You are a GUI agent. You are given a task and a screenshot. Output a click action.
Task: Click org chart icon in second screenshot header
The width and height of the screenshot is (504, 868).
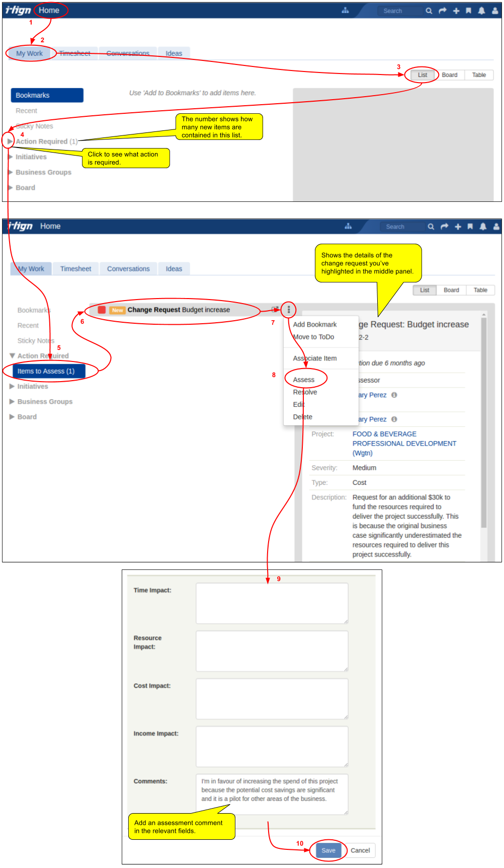(x=348, y=227)
